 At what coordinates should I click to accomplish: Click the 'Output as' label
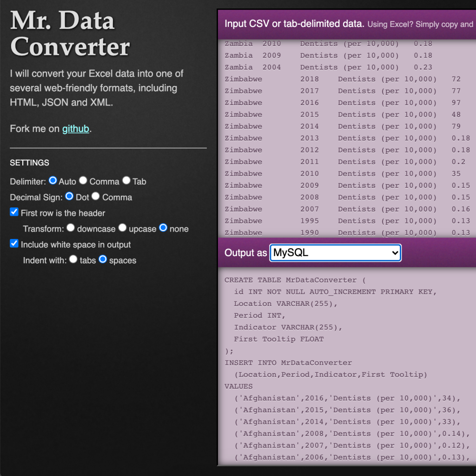245,253
